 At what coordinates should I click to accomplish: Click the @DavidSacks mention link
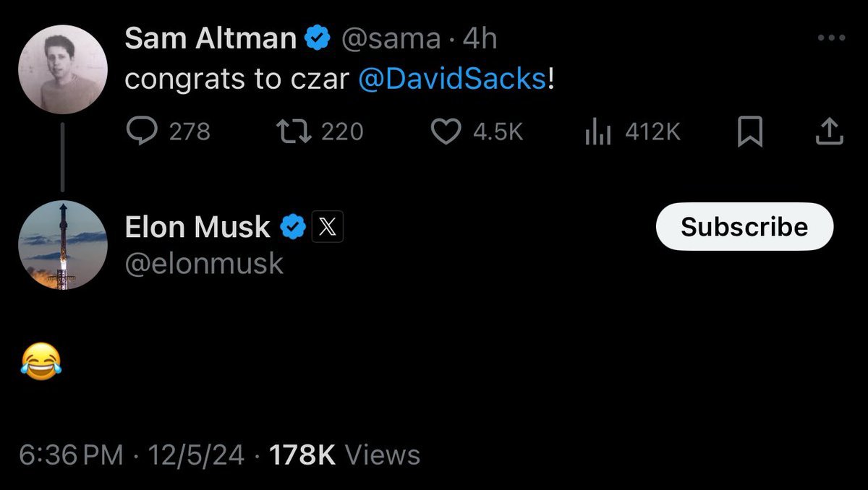click(x=453, y=79)
